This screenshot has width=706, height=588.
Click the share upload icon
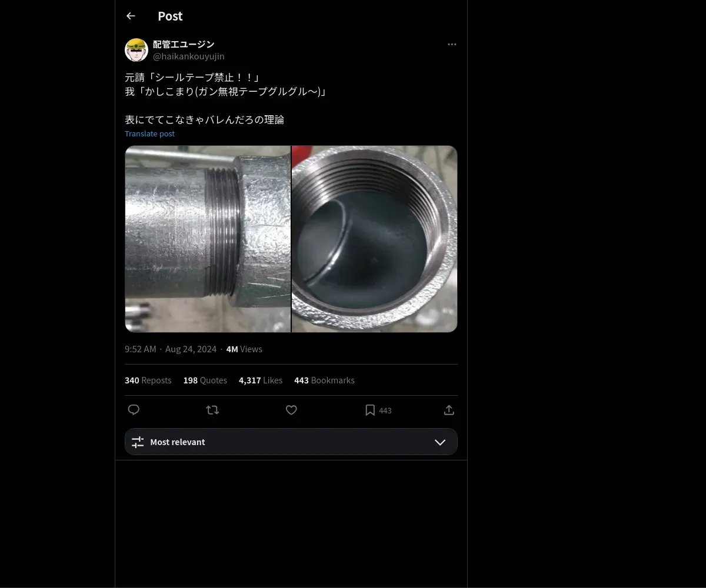click(x=449, y=410)
